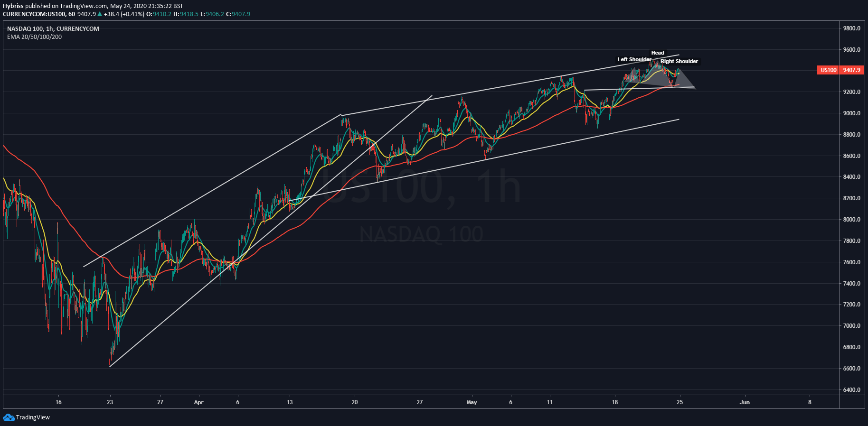The width and height of the screenshot is (868, 426).
Task: Click the 'May' date on time axis
Action: point(472,402)
